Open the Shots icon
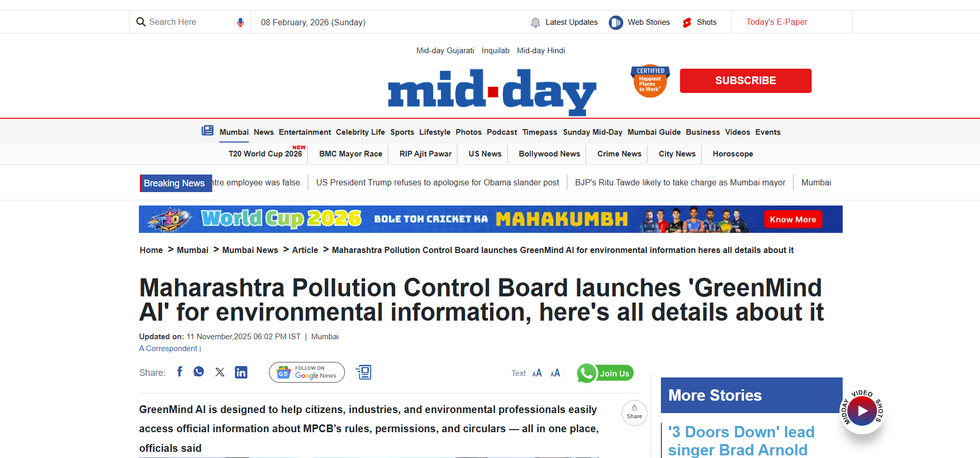This screenshot has width=980, height=458. click(687, 23)
